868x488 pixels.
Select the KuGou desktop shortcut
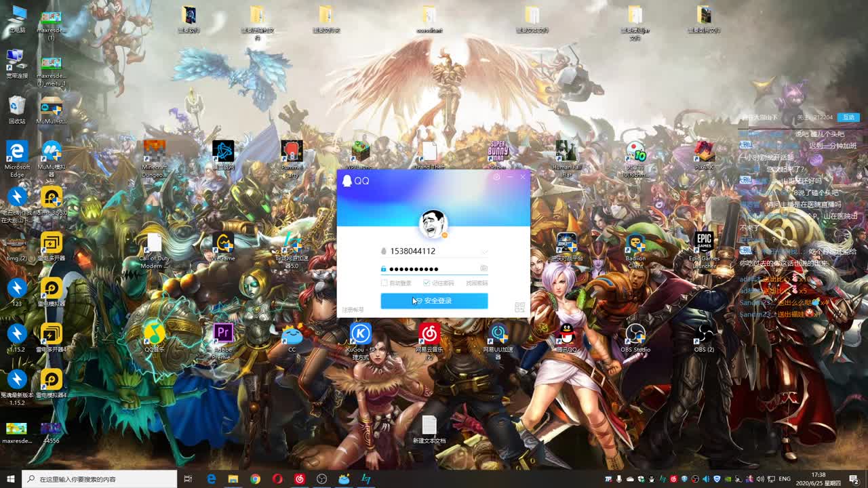tap(361, 342)
